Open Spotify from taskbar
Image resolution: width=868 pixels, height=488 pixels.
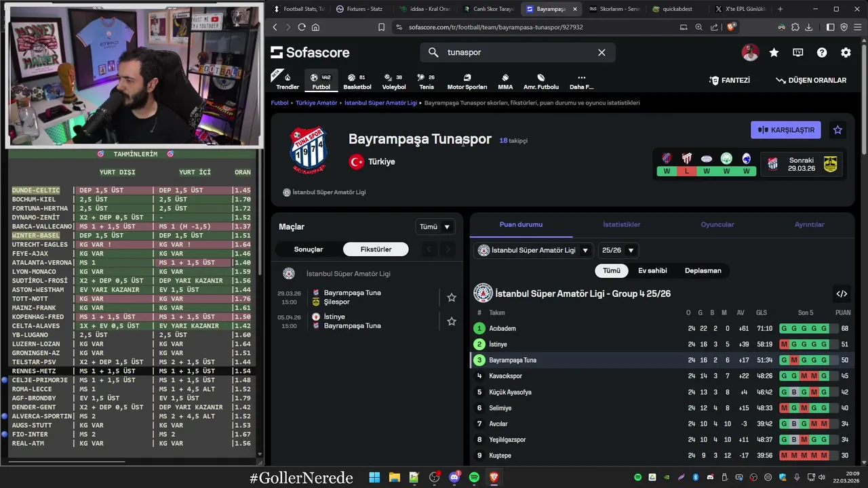474,477
